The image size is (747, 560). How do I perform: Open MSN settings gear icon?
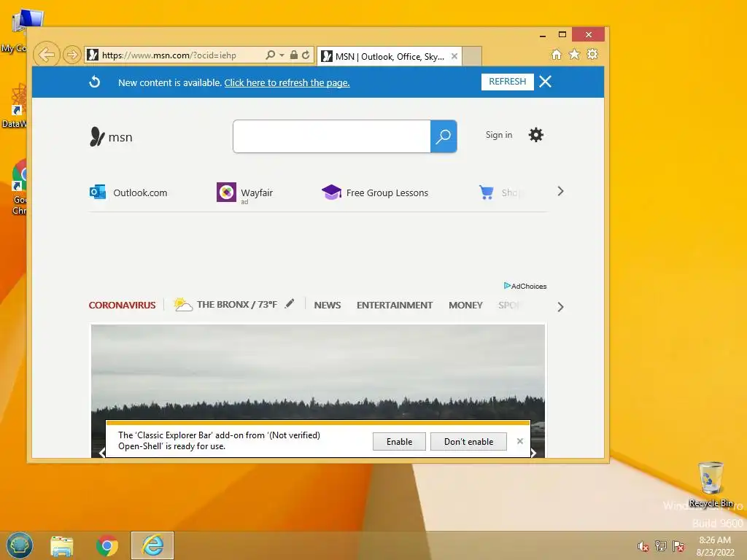pyautogui.click(x=536, y=135)
